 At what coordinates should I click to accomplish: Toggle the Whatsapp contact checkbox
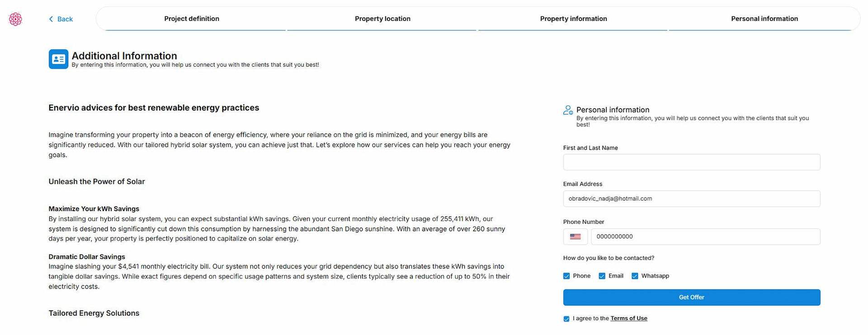click(x=635, y=276)
